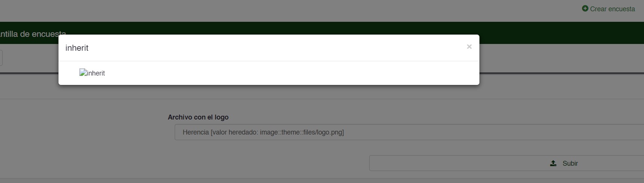
Task: Click the dark green header bar beside the dialog
Action: tap(562, 33)
